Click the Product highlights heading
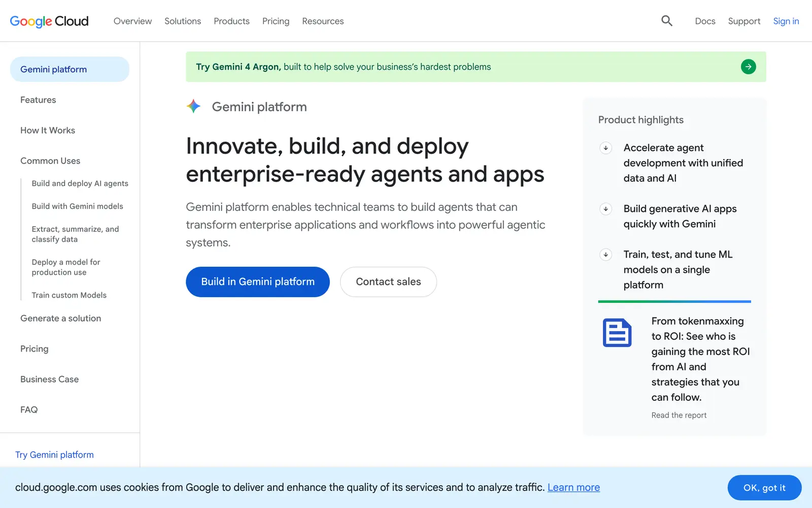812x508 pixels. 640,120
